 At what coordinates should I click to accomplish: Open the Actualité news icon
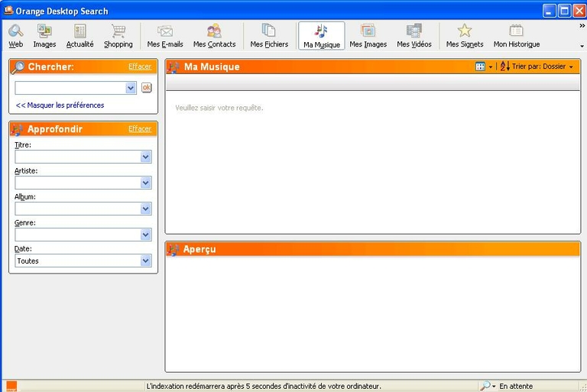(x=79, y=31)
